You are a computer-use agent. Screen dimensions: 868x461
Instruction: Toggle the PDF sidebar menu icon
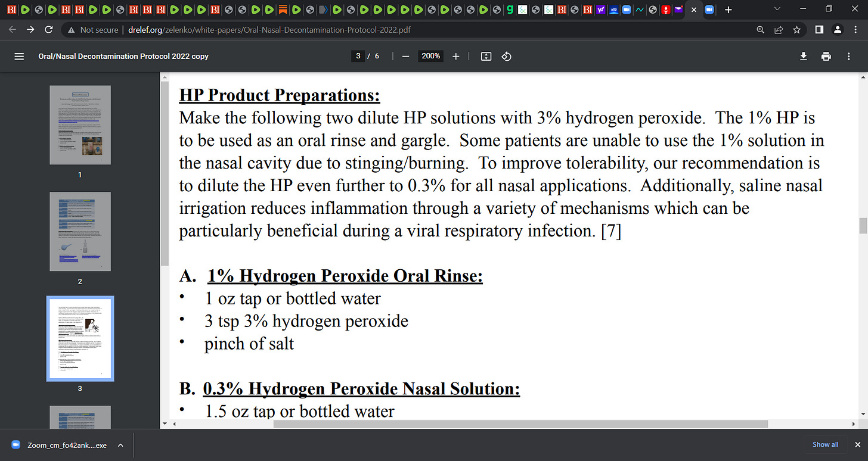[x=19, y=56]
